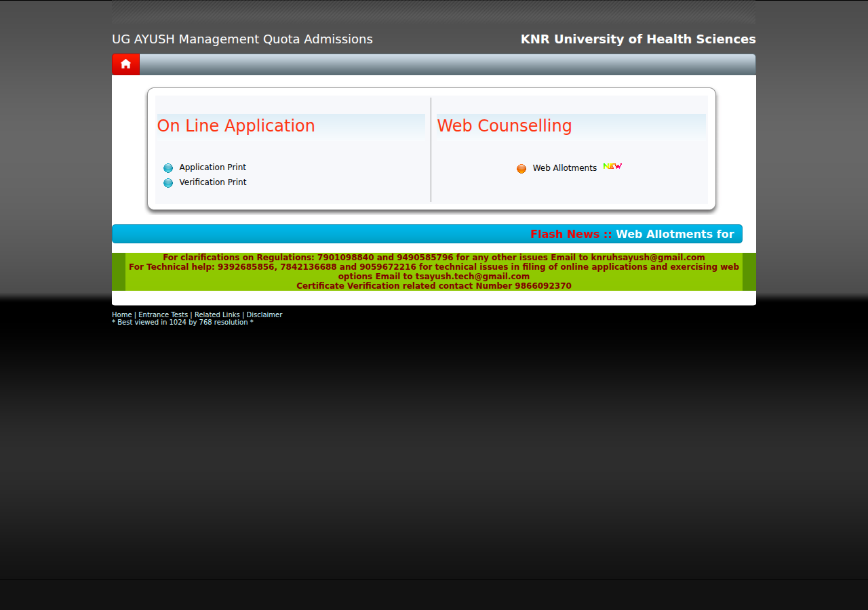Open Entrance Tests footer link
The width and height of the screenshot is (868, 610).
pos(163,315)
